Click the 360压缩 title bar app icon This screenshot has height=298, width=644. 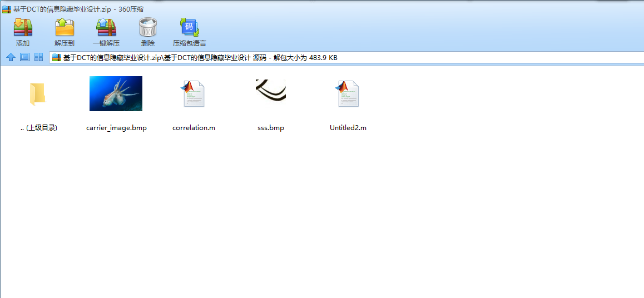click(x=7, y=9)
